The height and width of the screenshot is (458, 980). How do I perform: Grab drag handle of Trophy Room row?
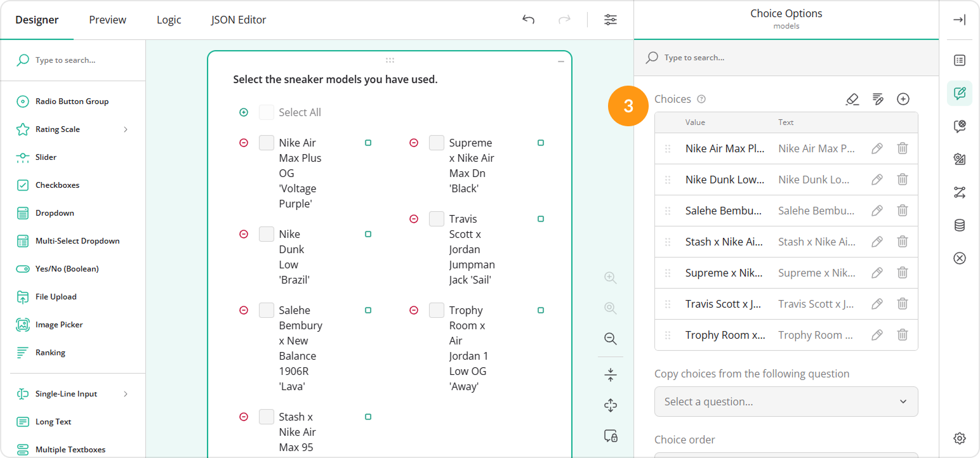[x=668, y=335]
